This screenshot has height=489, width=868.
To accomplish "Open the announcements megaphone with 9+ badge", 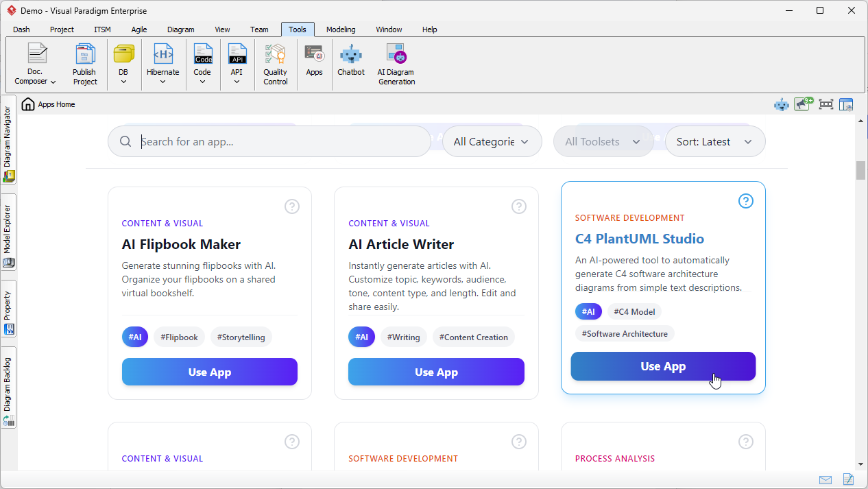I will click(802, 104).
